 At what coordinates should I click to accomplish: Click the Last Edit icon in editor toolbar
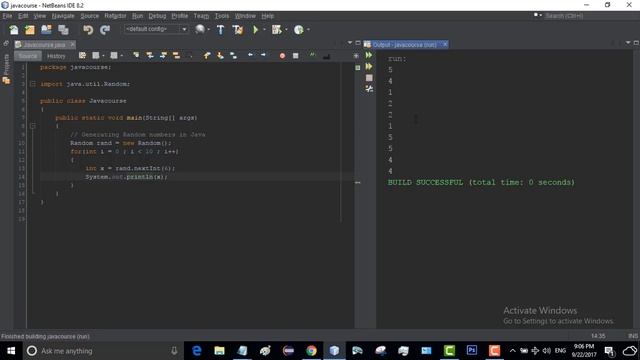pos(82,56)
